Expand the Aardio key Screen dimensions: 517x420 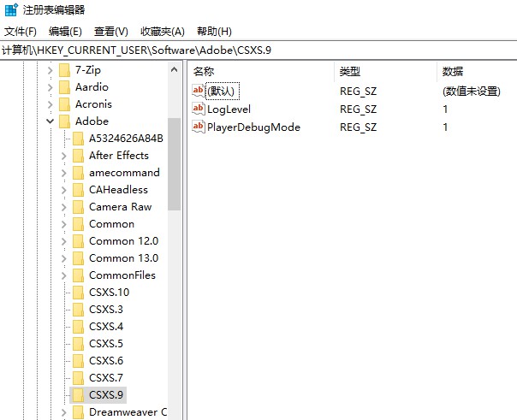pos(51,87)
